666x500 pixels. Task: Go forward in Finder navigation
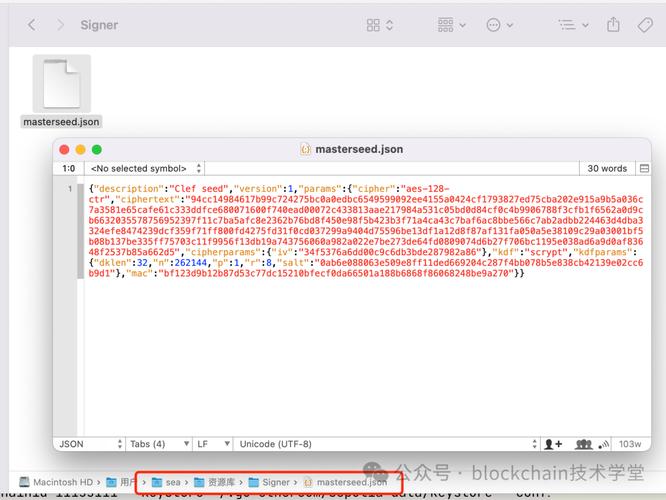click(x=60, y=25)
